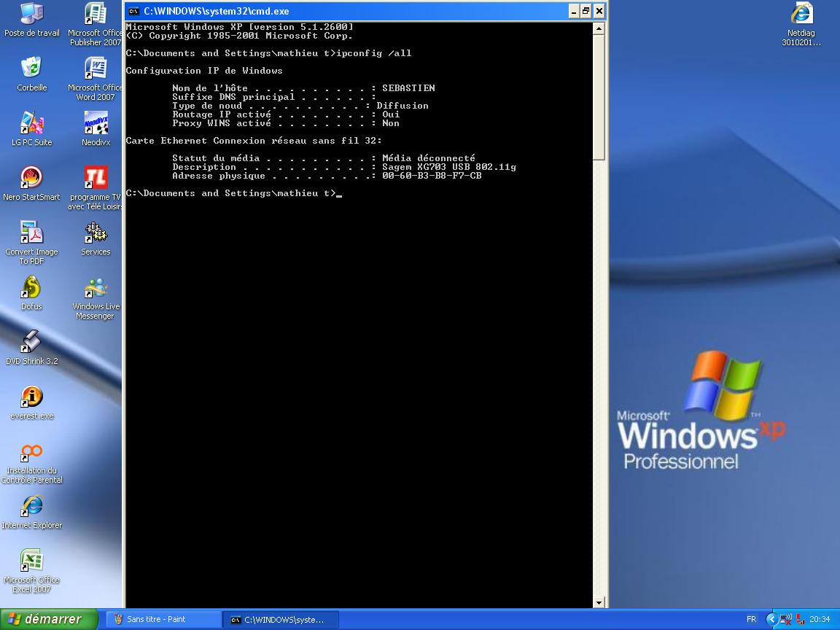Click the 'Sagem XG703 USB 802.11g' description
Viewport: 840px width, 630px height.
[x=449, y=166]
